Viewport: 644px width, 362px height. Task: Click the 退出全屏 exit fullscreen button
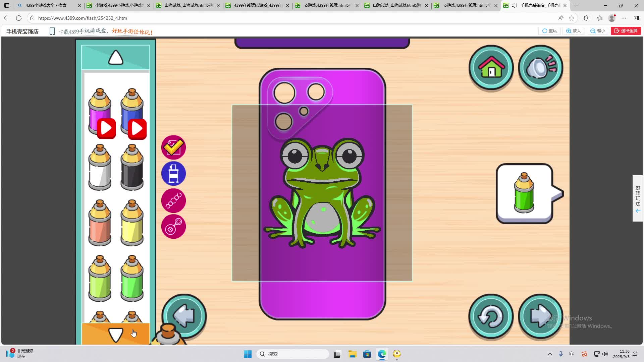(626, 31)
